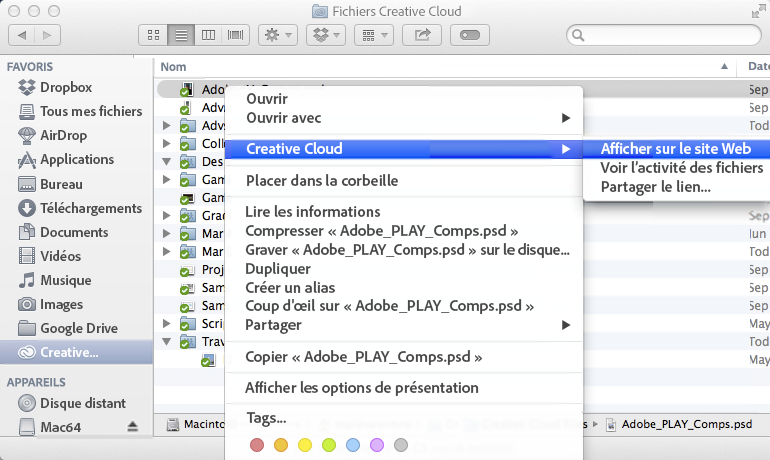This screenshot has height=460, width=770.
Task: Choose Ouvrir from the context menu
Action: [404, 99]
